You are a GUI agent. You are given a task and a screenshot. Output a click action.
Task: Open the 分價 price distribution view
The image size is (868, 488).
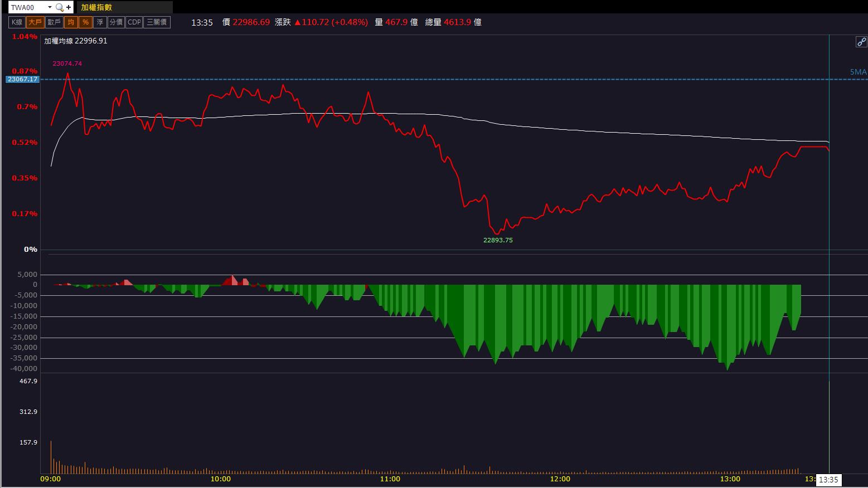point(116,22)
